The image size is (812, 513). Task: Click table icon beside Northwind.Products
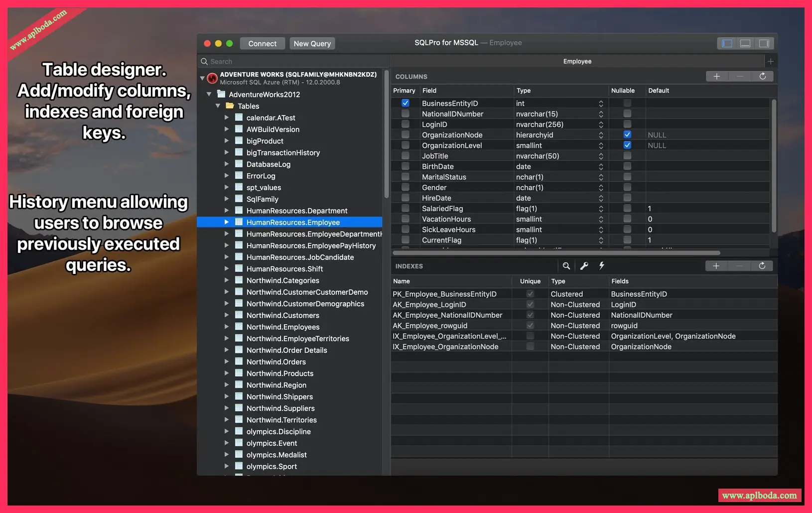(239, 374)
